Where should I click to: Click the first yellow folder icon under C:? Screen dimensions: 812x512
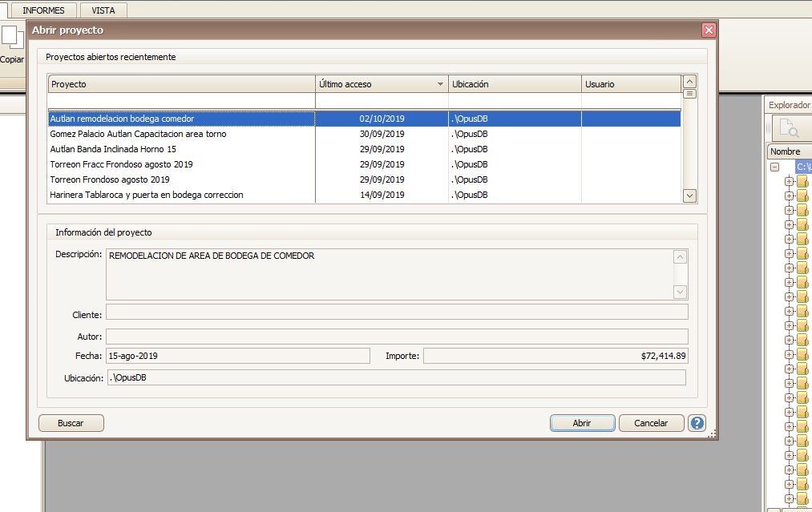tap(802, 182)
